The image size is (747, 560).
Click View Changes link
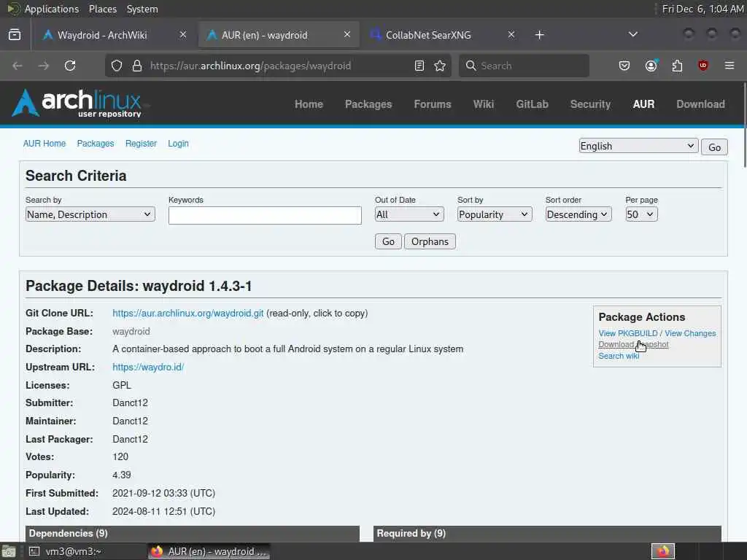pyautogui.click(x=690, y=333)
